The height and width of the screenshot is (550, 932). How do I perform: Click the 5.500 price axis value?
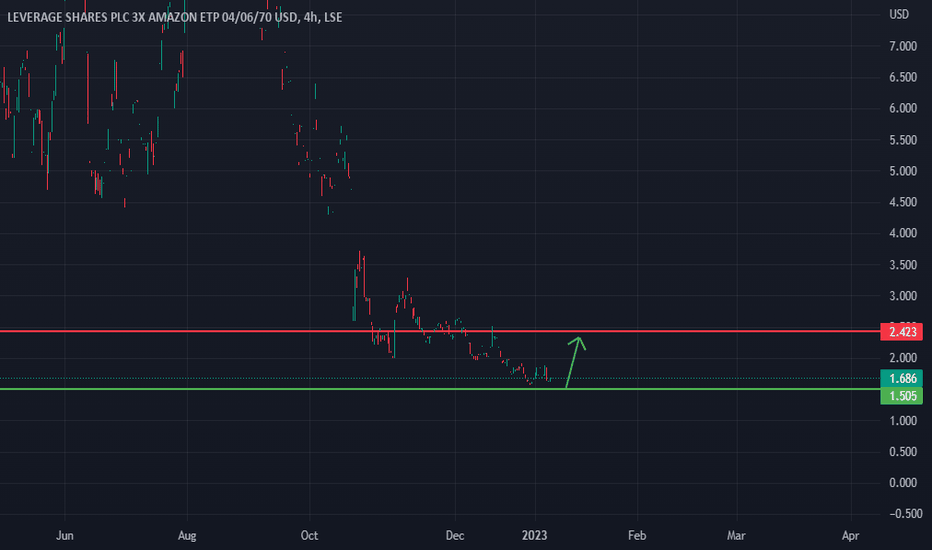point(903,140)
